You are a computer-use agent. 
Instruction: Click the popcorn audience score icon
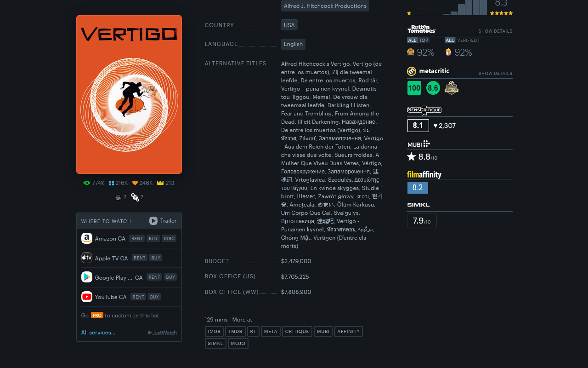(x=448, y=52)
